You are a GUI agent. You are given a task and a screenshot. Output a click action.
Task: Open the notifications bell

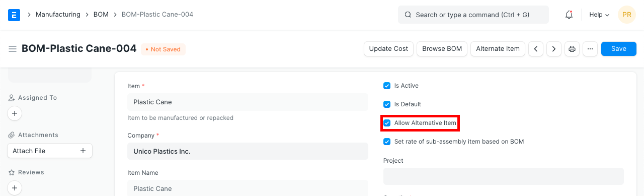tap(569, 15)
